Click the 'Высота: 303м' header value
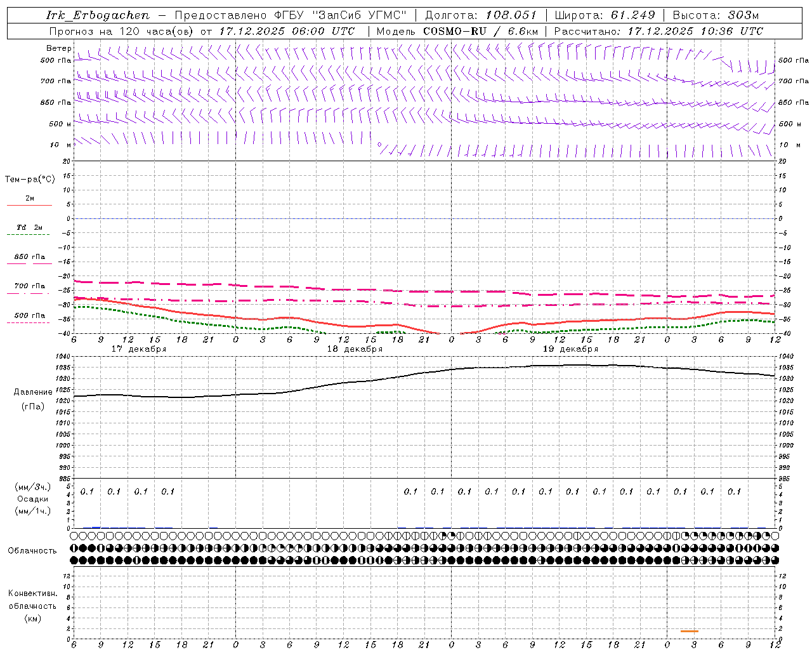This screenshot has width=812, height=650. coord(716,15)
